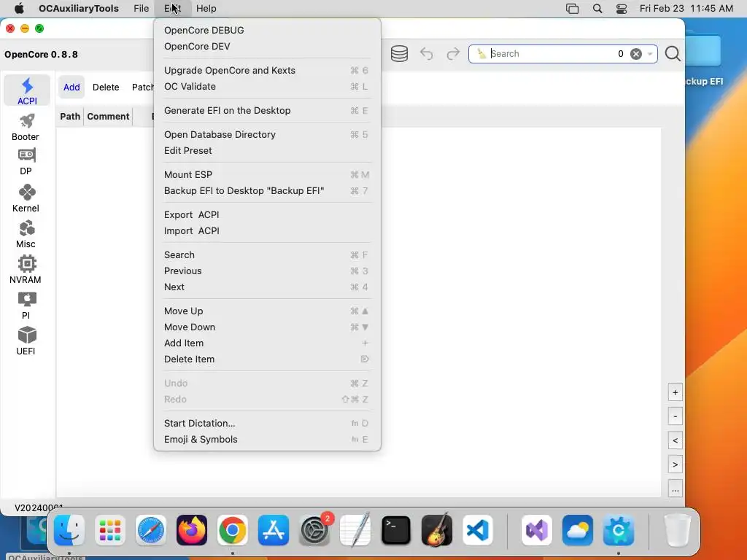Select Move Up menu item

pos(267,311)
